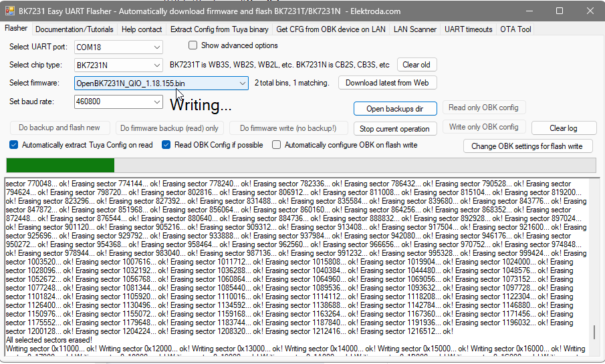Click Write only OBK config button
The height and width of the screenshot is (364, 605).
tap(484, 127)
